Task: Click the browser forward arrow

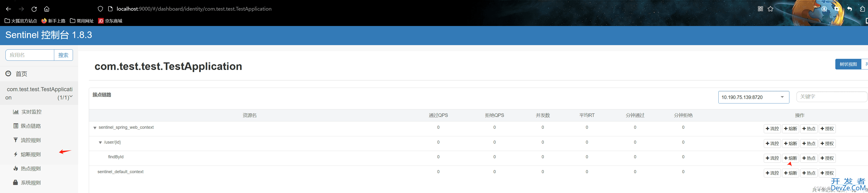Action: pyautogui.click(x=21, y=9)
